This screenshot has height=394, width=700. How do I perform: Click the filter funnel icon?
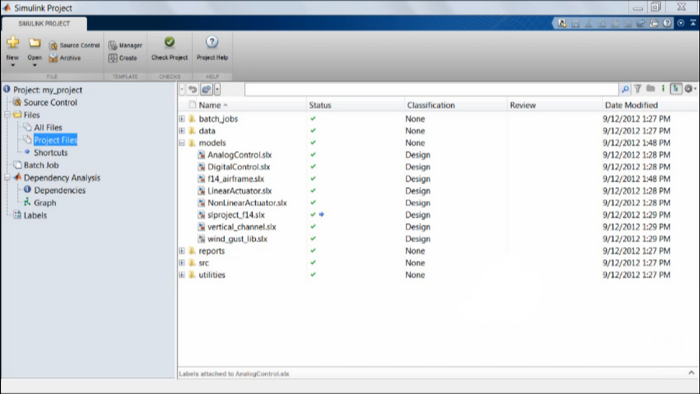(638, 89)
